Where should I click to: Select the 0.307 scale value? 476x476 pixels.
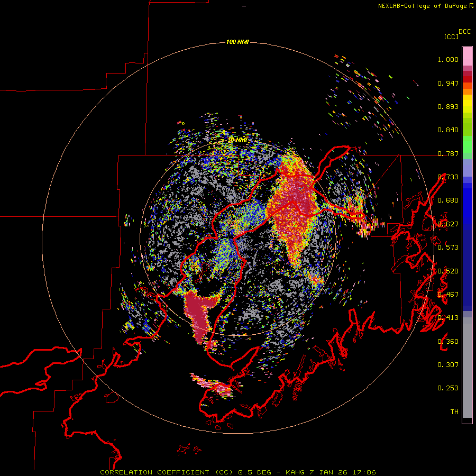pyautogui.click(x=448, y=365)
